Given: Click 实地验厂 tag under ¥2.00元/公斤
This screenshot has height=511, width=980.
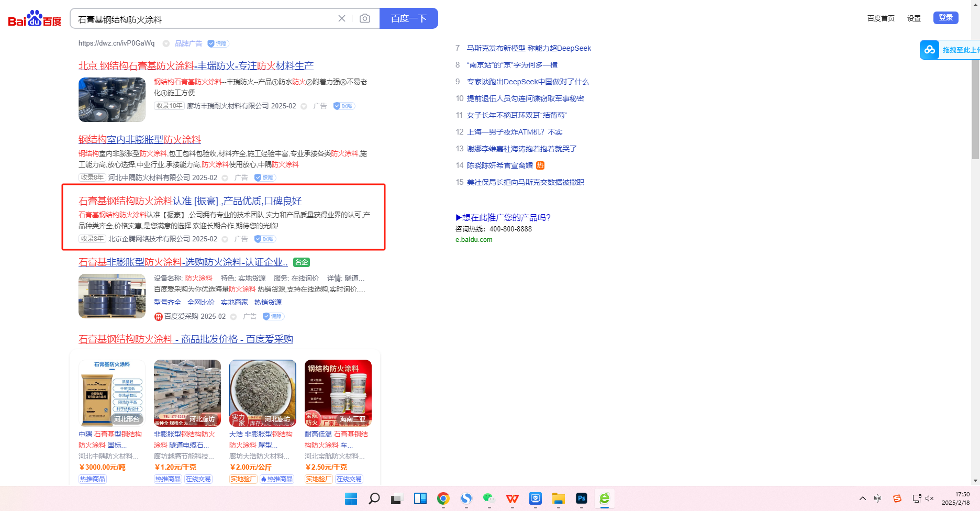Looking at the screenshot, I should [243, 479].
